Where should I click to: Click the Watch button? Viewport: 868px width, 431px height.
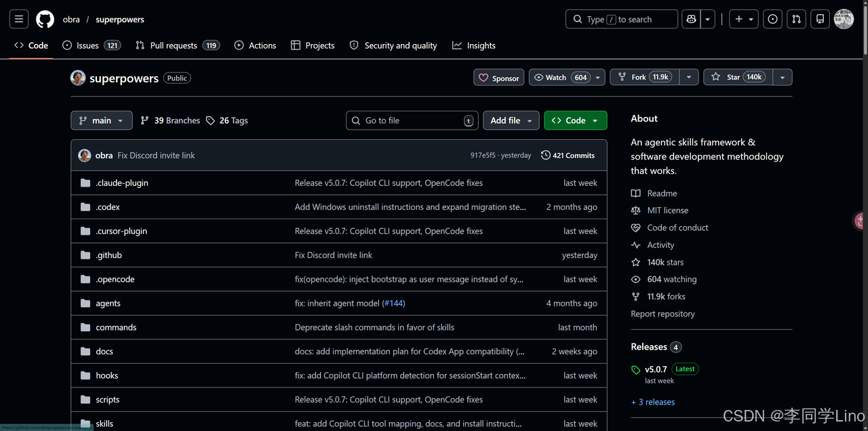[560, 77]
